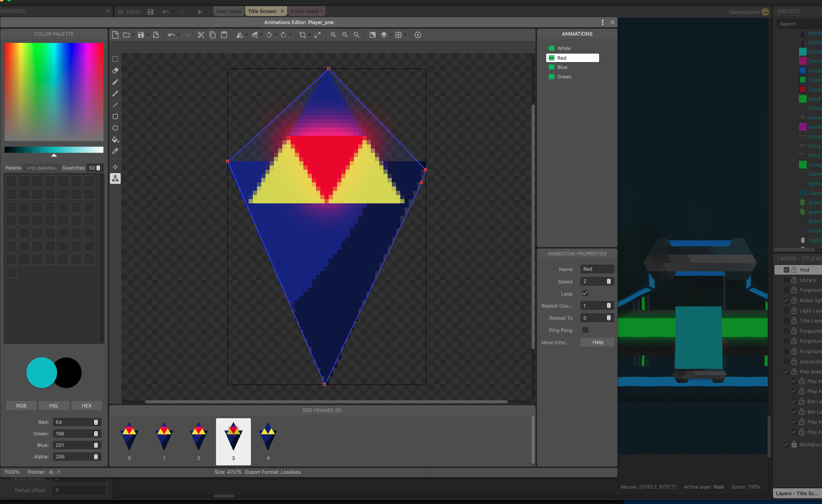Screen dimensions: 822x504
Task: Switch color mode to RGB
Action: (21, 406)
